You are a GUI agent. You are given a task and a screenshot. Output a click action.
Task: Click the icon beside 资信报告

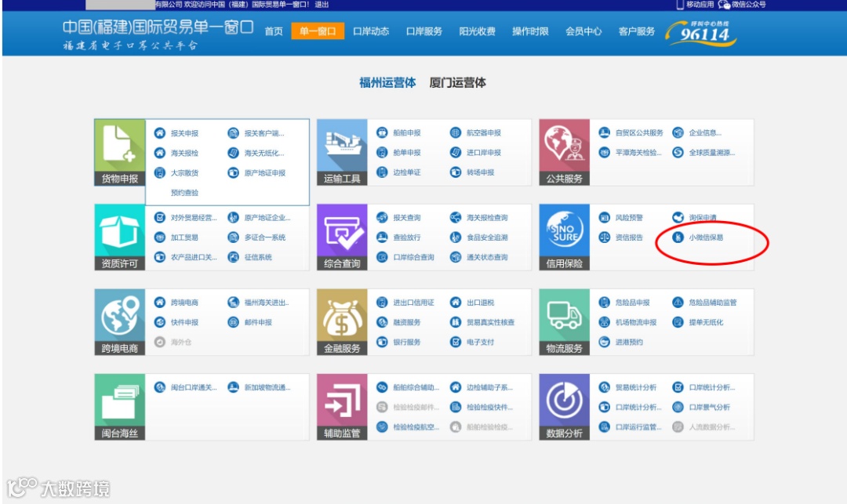click(x=605, y=237)
